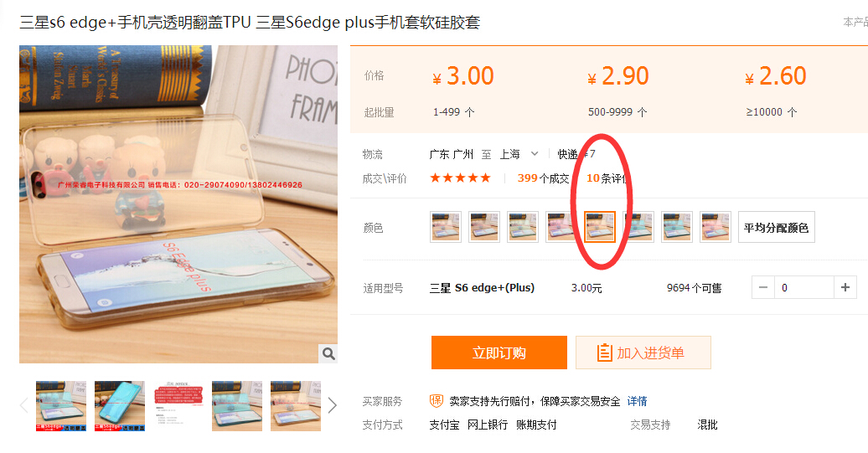868x453 pixels.
Task: Show next thumbnails with right arrow
Action: 332,405
